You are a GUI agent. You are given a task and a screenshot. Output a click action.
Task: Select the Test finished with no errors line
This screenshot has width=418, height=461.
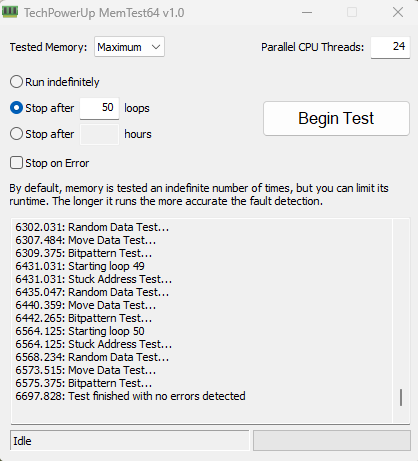point(130,396)
